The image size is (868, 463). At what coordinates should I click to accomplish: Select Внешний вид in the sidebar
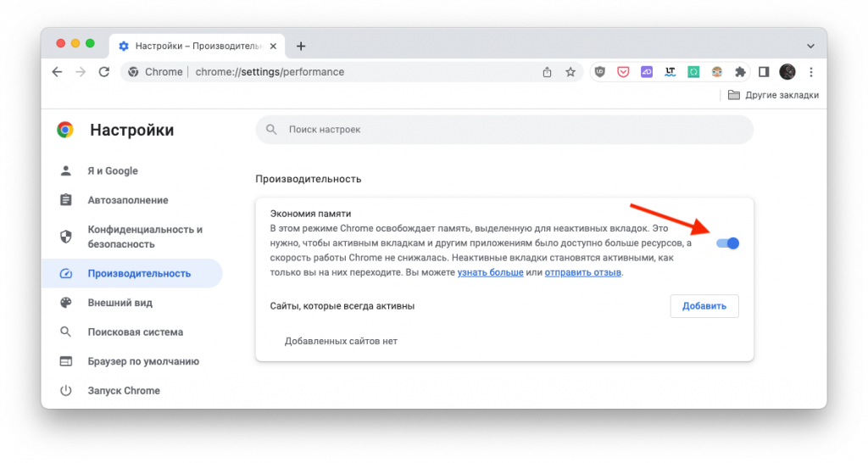(x=120, y=303)
